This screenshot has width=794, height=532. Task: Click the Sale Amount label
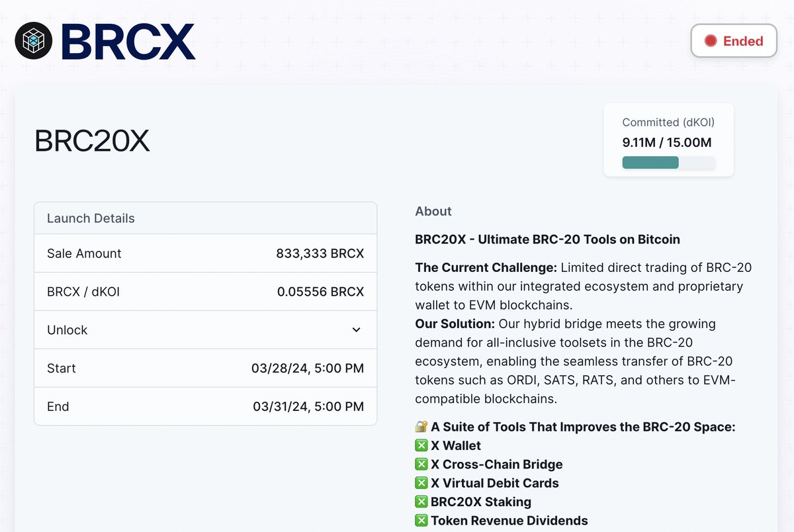point(84,253)
